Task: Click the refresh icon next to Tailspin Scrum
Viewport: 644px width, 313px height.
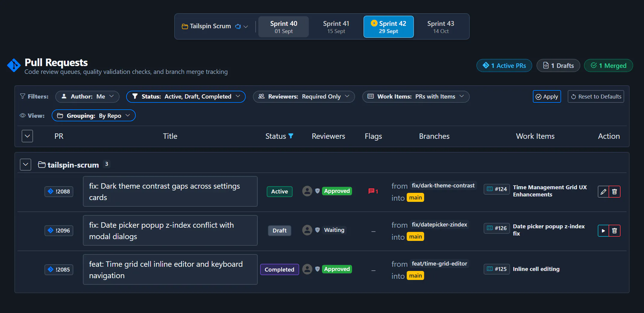Action: coord(238,26)
